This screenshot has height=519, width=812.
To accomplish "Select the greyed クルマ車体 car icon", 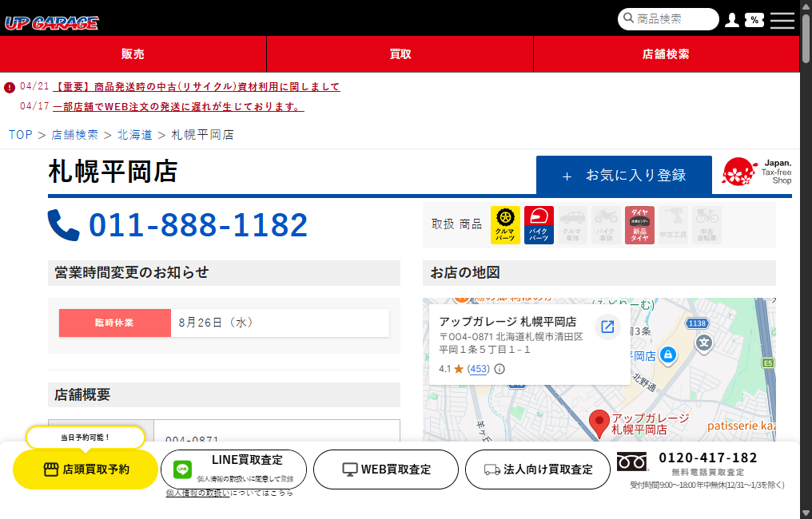I will point(572,225).
